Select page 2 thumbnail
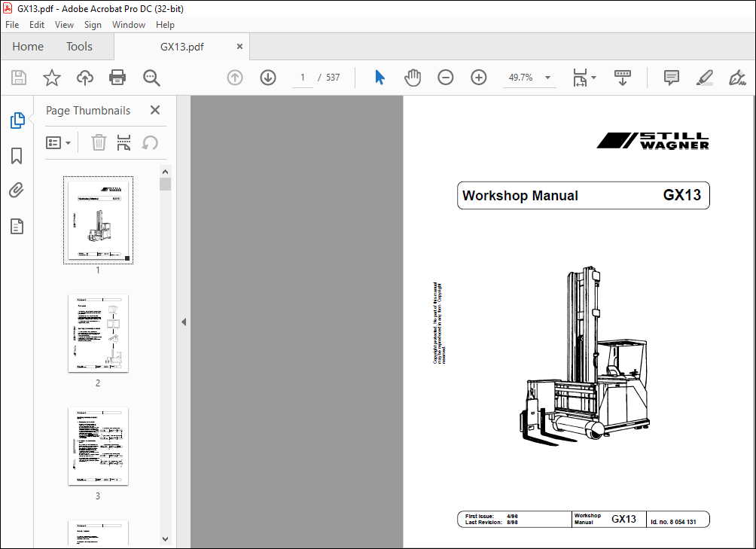Viewport: 756px width, 549px height. tap(99, 333)
